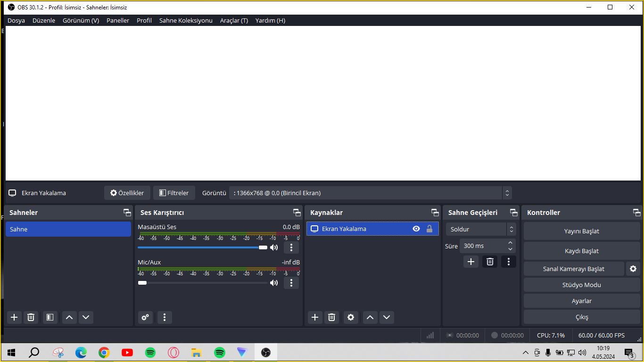The image size is (644, 362).
Task: Click the Çıkış exit button
Action: tap(582, 317)
